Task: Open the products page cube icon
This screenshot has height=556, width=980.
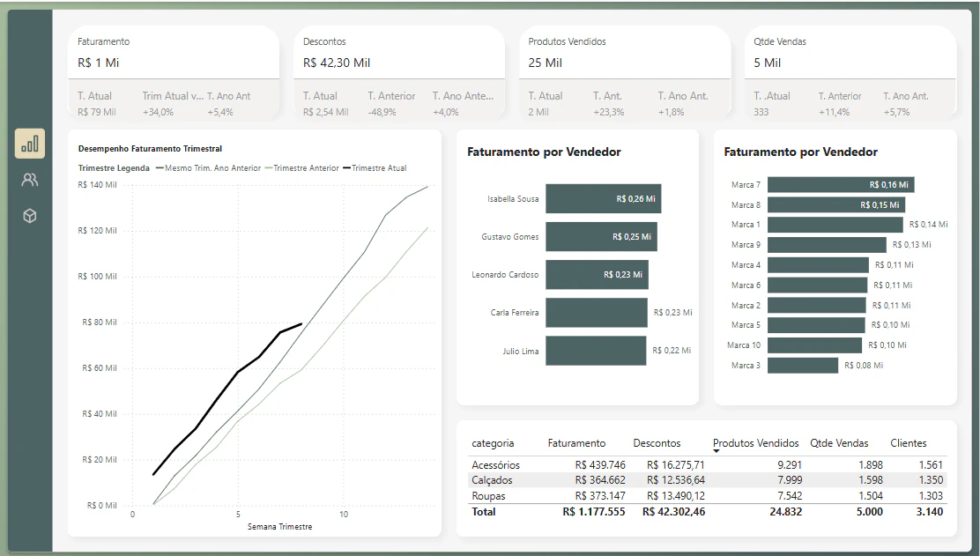Action: pos(30,216)
